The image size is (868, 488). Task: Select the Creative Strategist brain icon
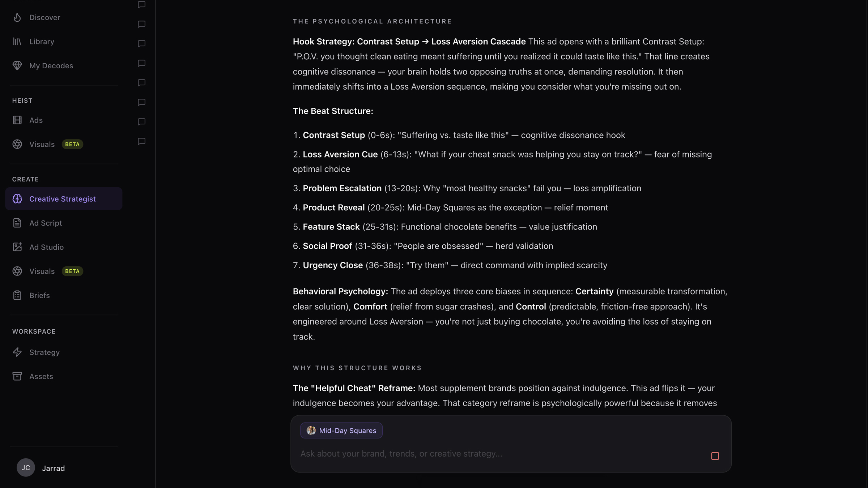[17, 199]
